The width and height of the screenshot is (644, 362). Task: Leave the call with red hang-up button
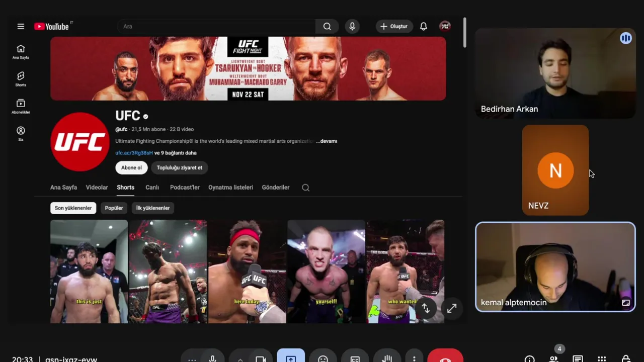(x=445, y=356)
